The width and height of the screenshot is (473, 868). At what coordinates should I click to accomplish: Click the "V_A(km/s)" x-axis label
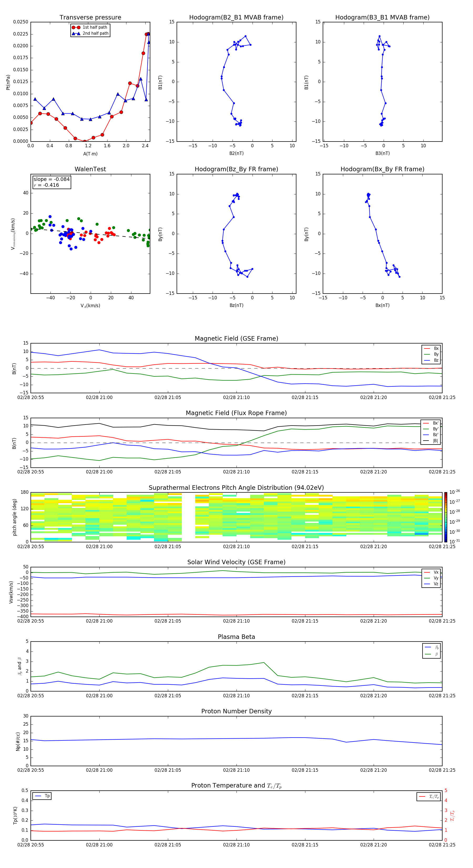pos(90,306)
